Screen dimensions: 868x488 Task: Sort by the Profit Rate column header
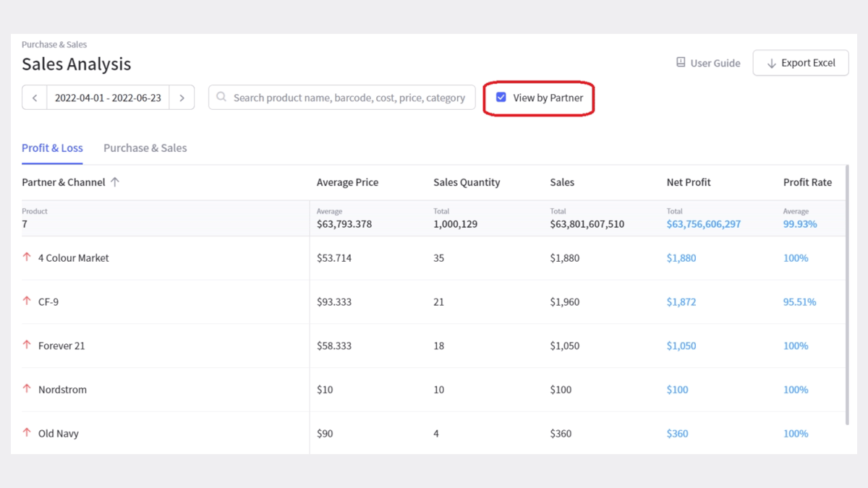[807, 182]
